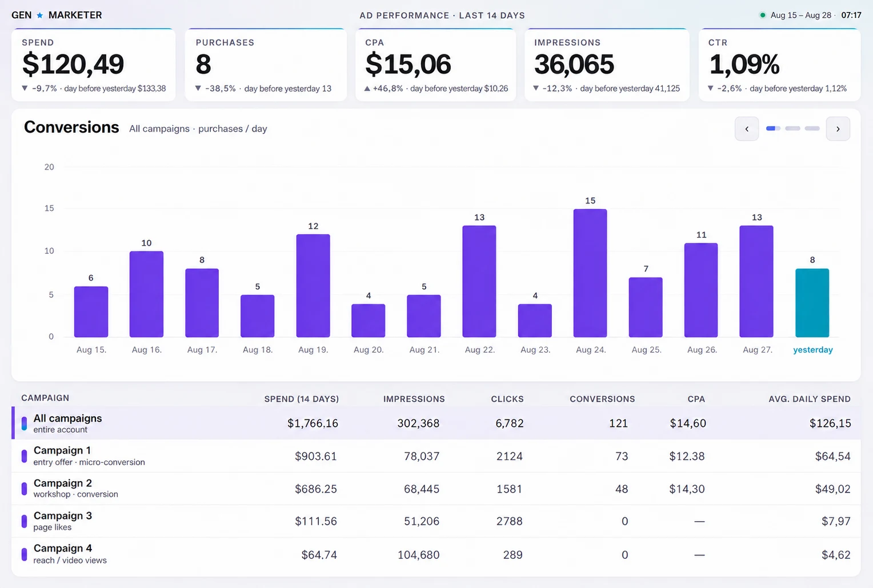Click Campaign 3 clicks '2788'

(x=510, y=521)
